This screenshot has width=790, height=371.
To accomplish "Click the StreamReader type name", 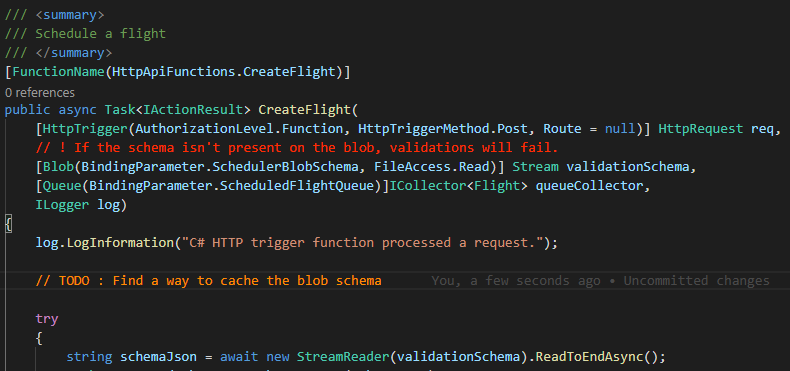I will (x=343, y=357).
